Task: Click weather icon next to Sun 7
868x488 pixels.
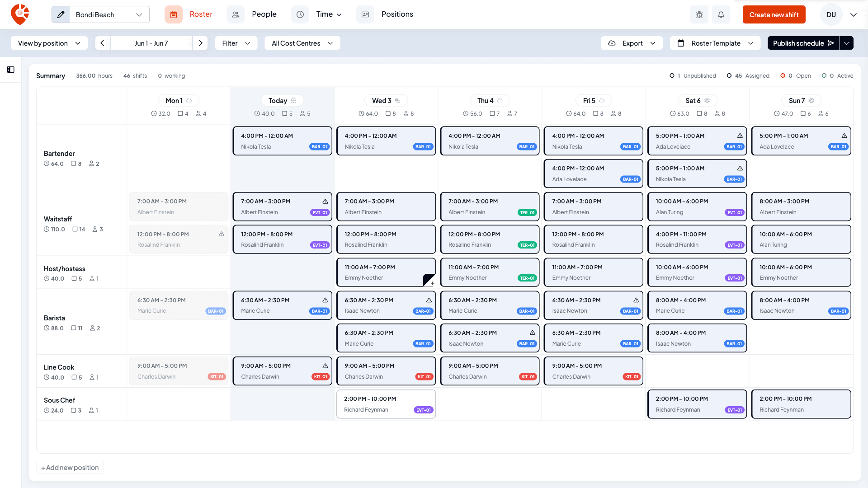Action: (811, 100)
